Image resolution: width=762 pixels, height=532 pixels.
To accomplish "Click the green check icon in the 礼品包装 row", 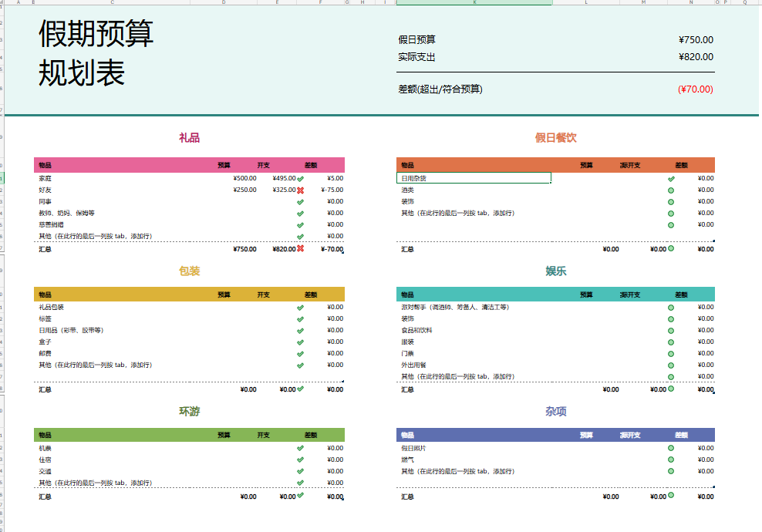I will pos(300,308).
